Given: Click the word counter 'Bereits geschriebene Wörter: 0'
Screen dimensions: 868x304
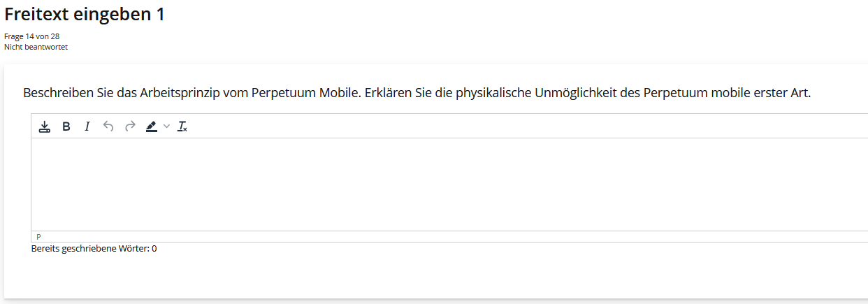Looking at the screenshot, I should [x=94, y=248].
